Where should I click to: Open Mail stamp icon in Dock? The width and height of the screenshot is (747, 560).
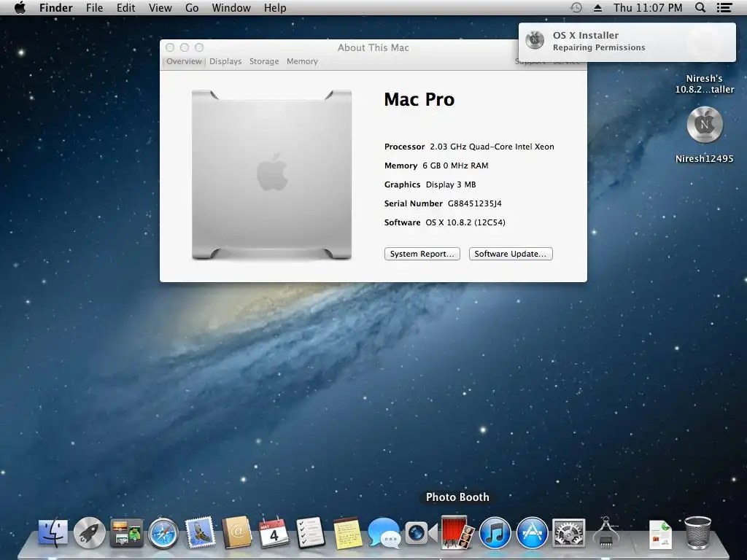(200, 532)
